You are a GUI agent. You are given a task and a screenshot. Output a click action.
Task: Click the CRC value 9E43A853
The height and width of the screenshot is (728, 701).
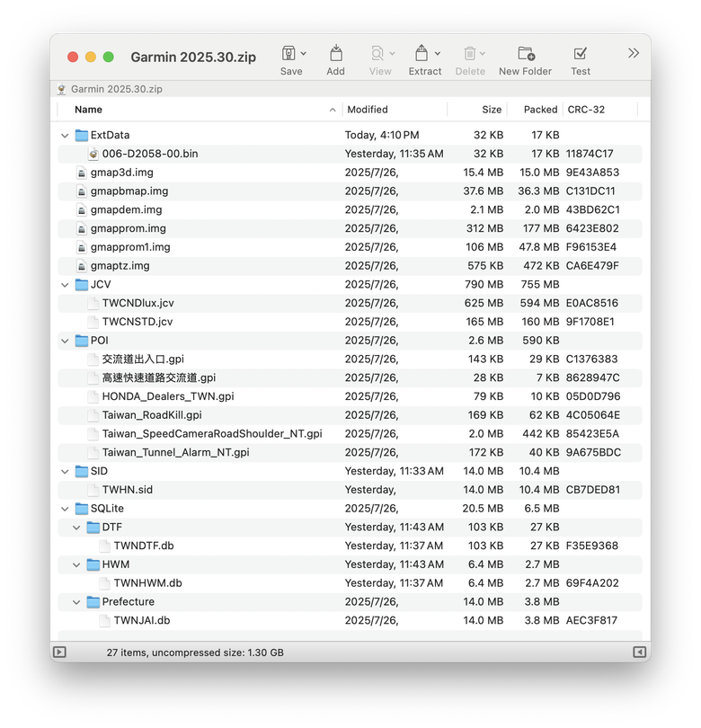click(x=592, y=173)
